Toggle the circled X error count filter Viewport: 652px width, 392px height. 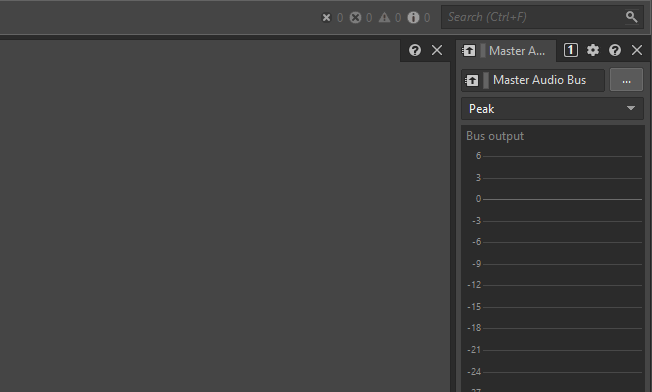tap(356, 17)
